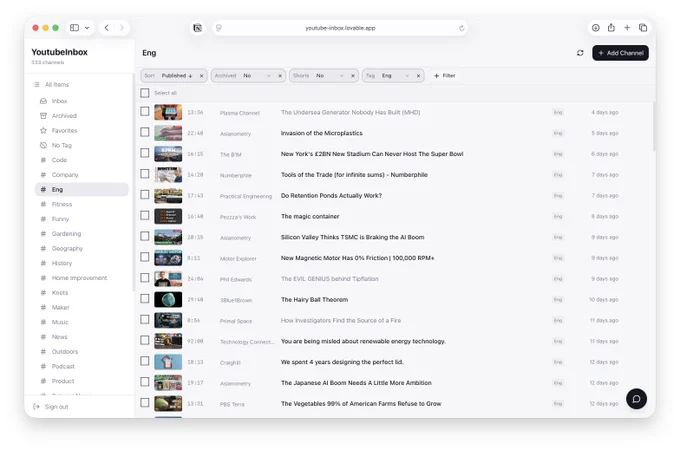The height and width of the screenshot is (450, 680).
Task: Click the PBS Terra channel name
Action: (x=232, y=404)
